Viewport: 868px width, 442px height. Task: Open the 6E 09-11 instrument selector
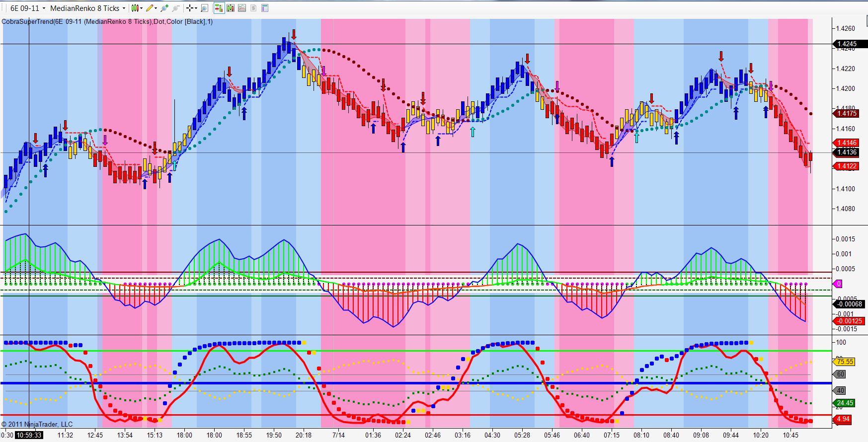click(x=28, y=8)
